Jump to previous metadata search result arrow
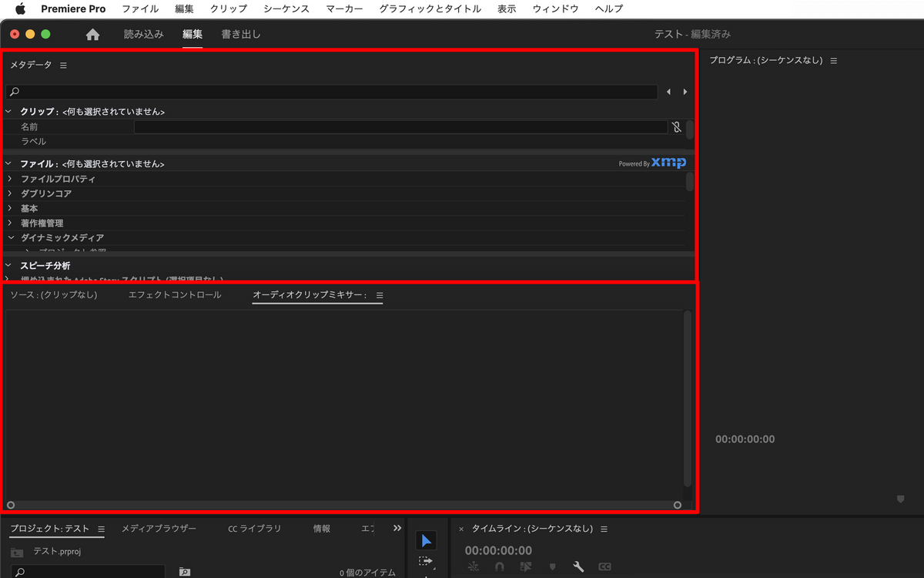The height and width of the screenshot is (578, 924). coord(668,92)
